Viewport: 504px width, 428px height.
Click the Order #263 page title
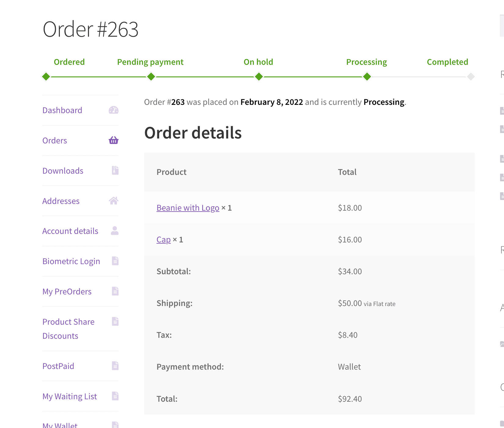point(90,29)
